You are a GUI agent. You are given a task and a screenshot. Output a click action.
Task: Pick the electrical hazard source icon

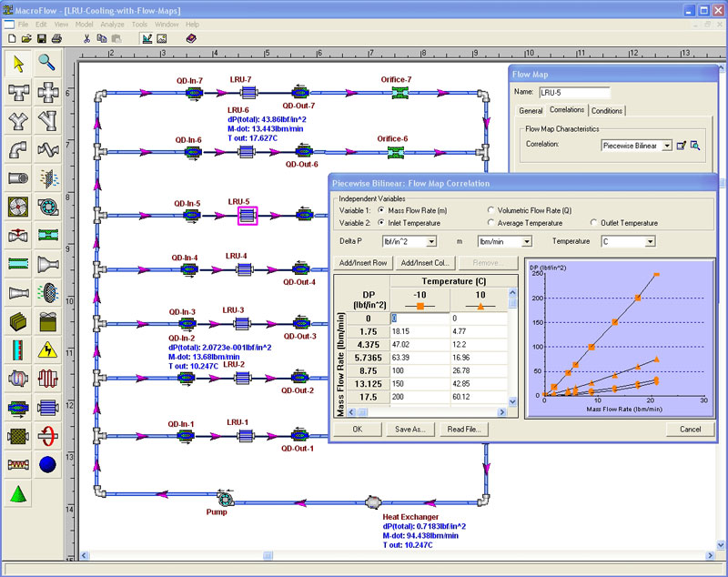[47, 350]
